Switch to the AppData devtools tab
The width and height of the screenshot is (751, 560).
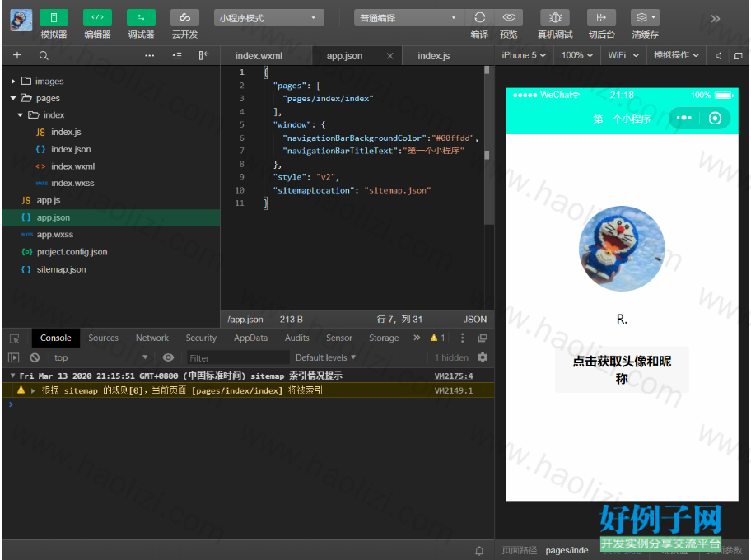tap(250, 338)
